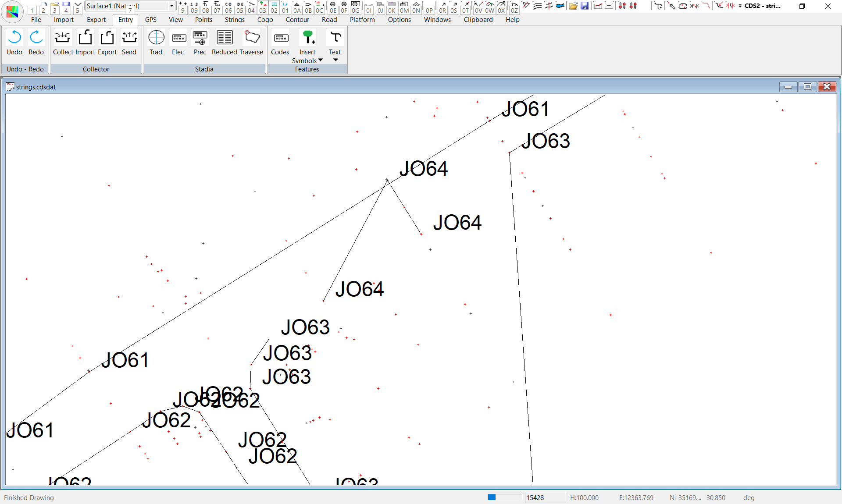Expand the Text tool dropdown arrow

(335, 60)
